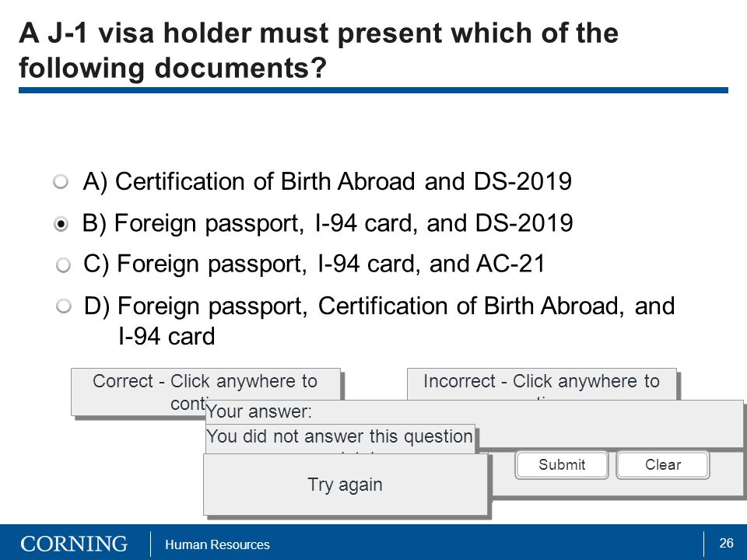Click answer text ending in AC-21

tap(331, 264)
